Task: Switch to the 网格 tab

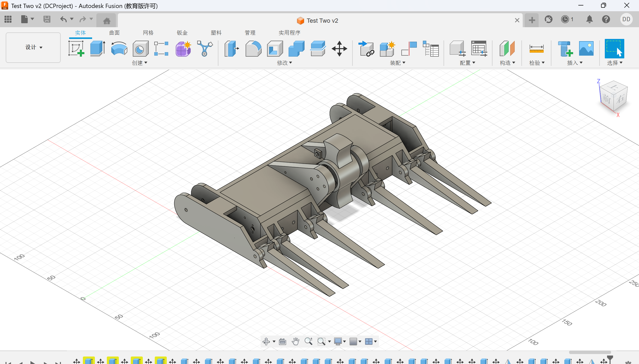Action: pos(148,33)
